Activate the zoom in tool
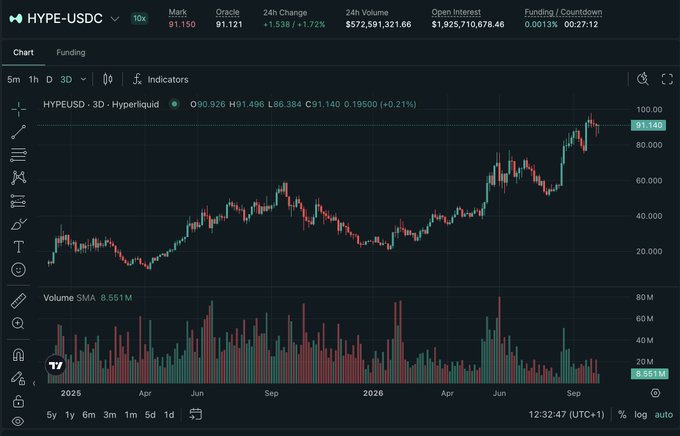 click(x=18, y=323)
